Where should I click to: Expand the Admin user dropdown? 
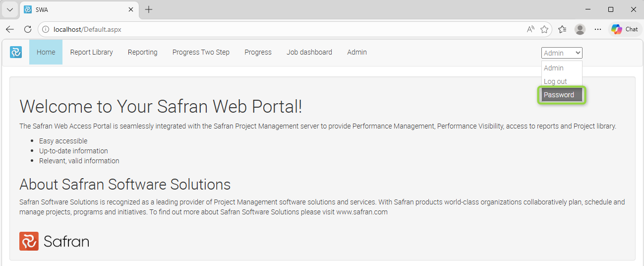(x=562, y=53)
